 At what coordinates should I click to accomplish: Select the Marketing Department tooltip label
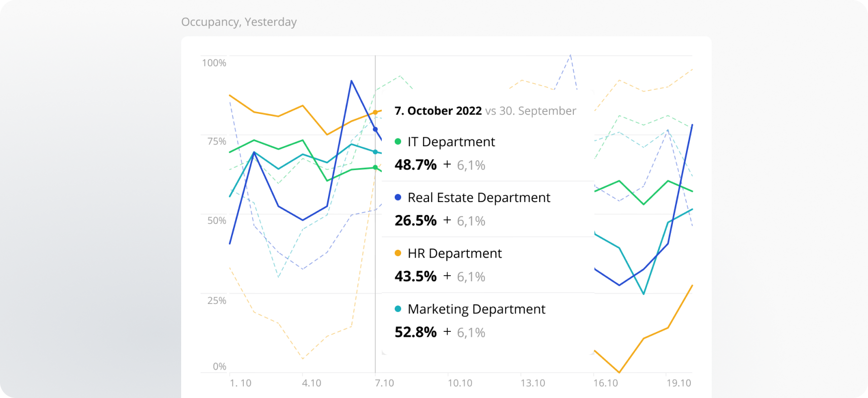[476, 309]
